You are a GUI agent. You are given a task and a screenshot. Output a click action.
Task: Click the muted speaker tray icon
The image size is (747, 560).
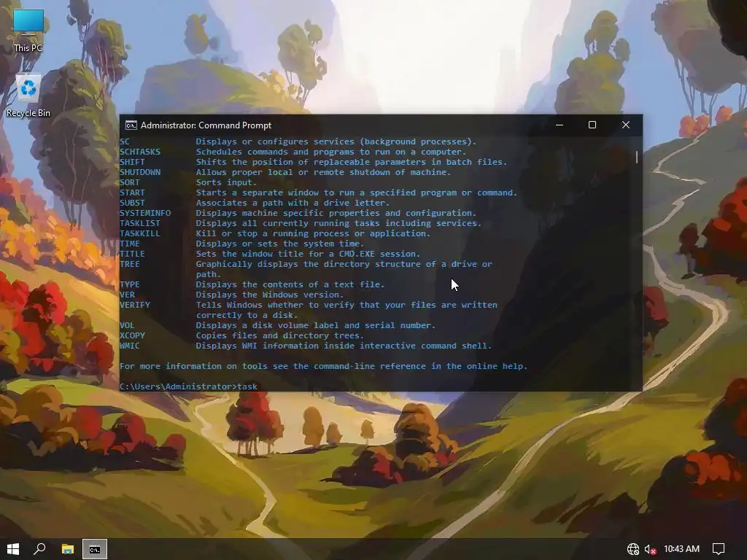coord(650,549)
